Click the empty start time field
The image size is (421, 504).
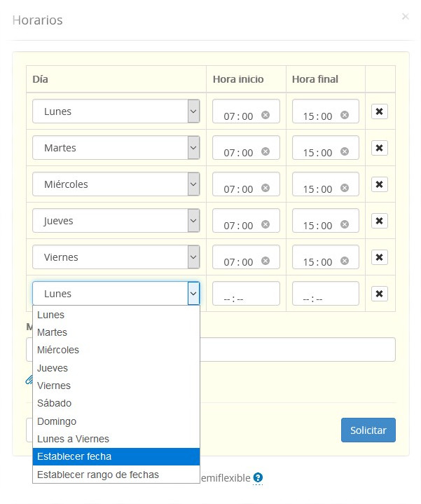[245, 294]
